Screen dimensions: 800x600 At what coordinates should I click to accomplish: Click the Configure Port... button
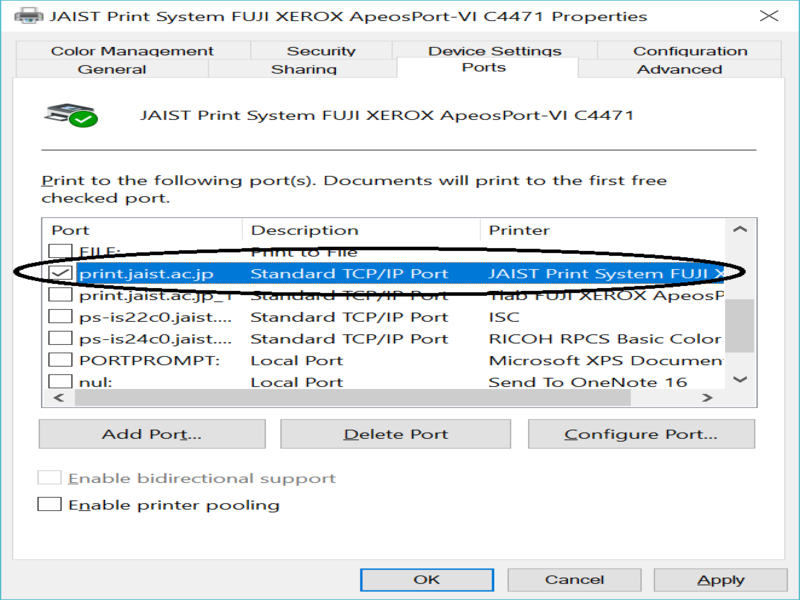[x=640, y=434]
